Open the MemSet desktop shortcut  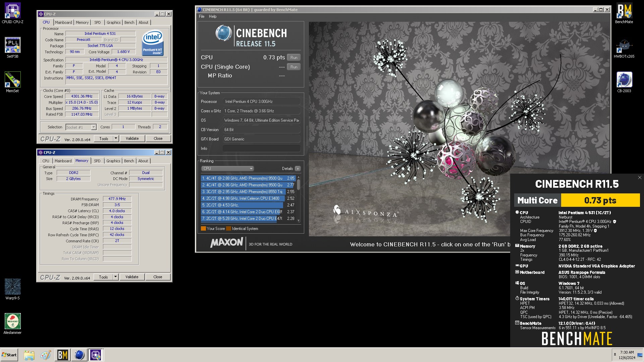pyautogui.click(x=12, y=82)
